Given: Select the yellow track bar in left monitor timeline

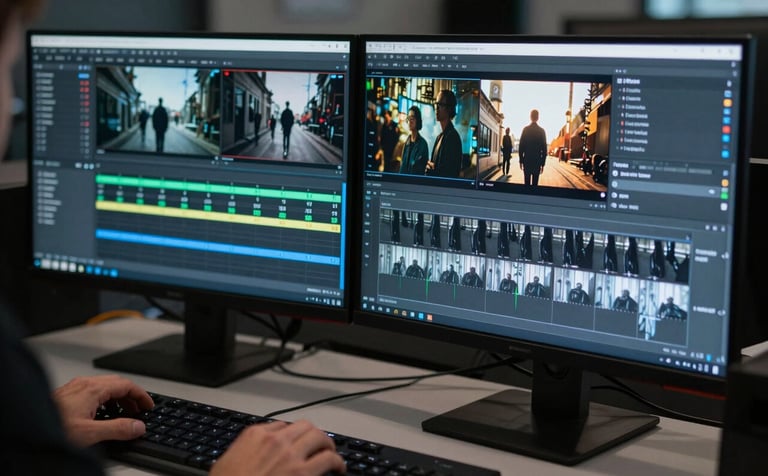Looking at the screenshot, I should [x=218, y=216].
